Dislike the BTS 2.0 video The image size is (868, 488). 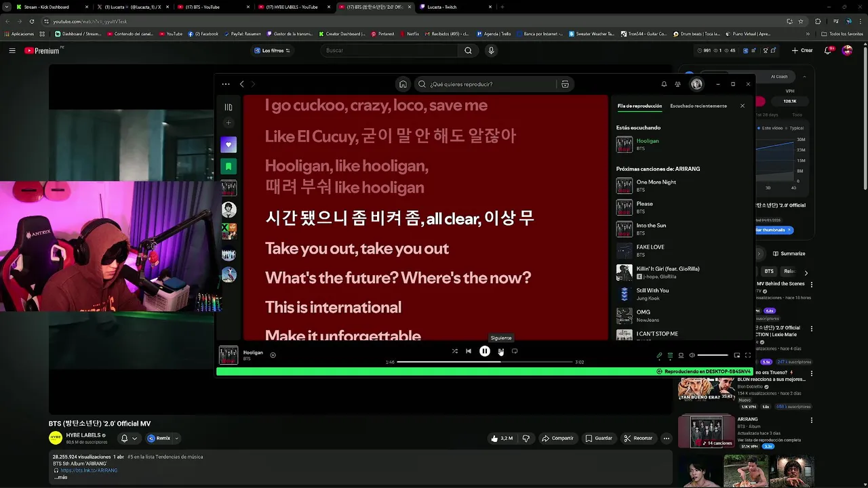(526, 438)
